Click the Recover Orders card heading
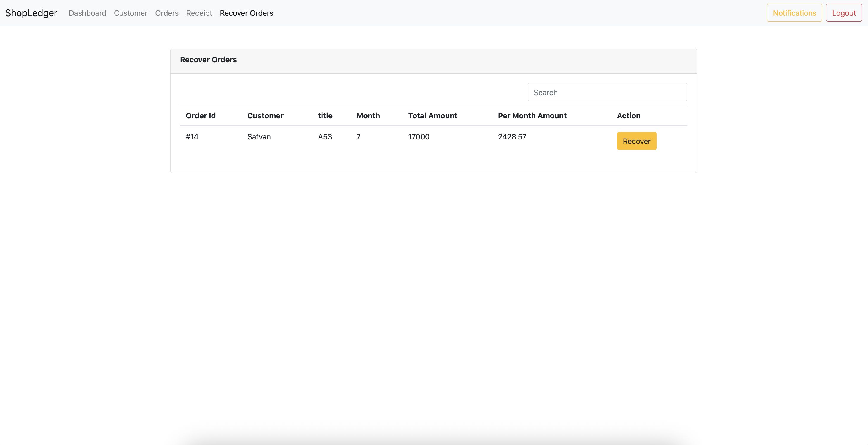The width and height of the screenshot is (868, 445). pyautogui.click(x=208, y=60)
